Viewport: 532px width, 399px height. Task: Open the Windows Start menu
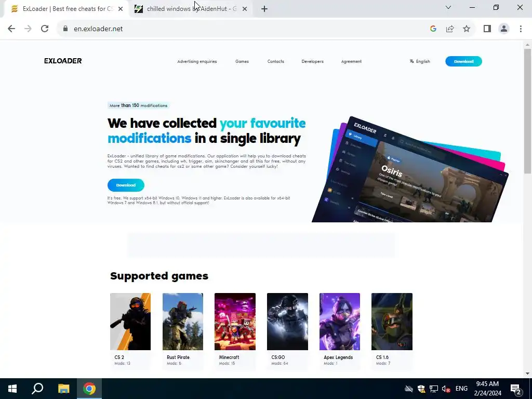(12, 389)
